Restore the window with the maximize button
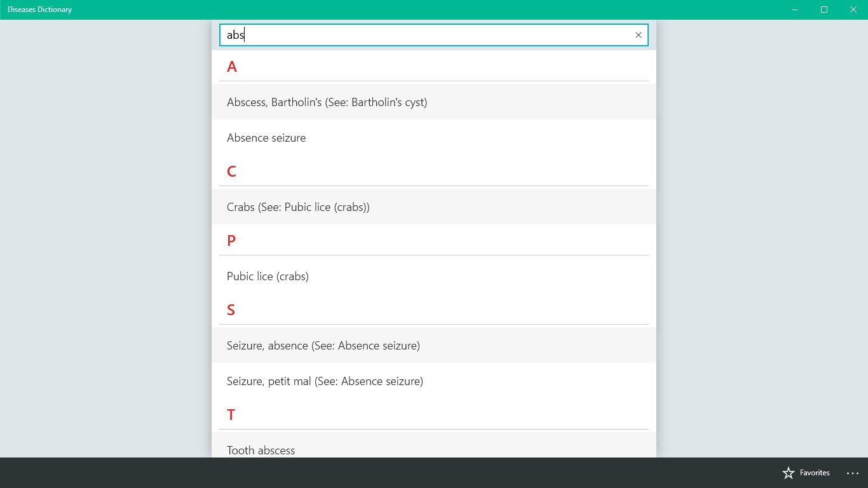The height and width of the screenshot is (488, 868). pyautogui.click(x=824, y=10)
